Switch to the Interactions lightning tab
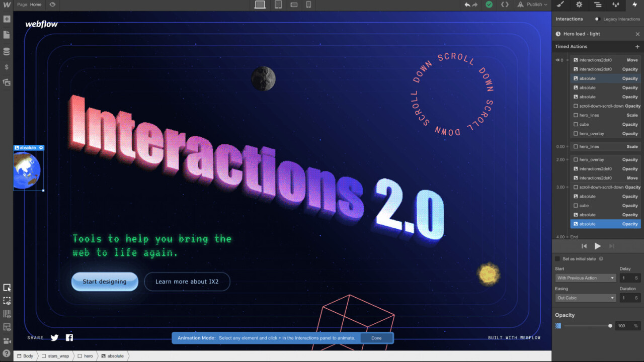This screenshot has height=362, width=644. click(634, 5)
